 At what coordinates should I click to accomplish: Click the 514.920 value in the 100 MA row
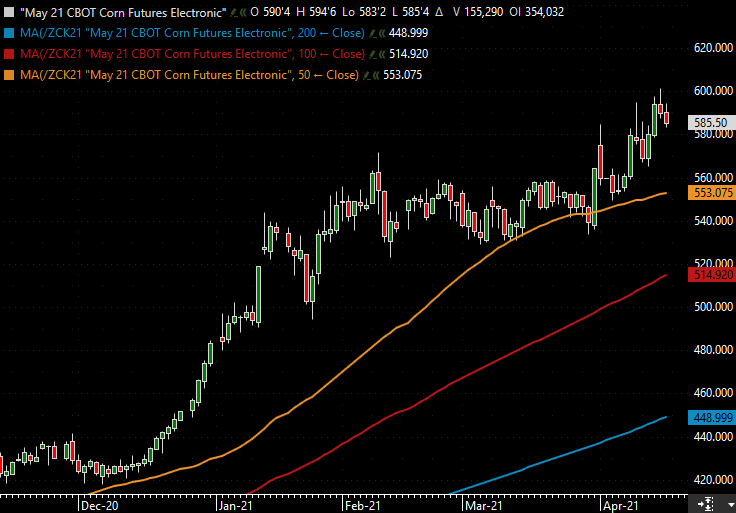(408, 54)
